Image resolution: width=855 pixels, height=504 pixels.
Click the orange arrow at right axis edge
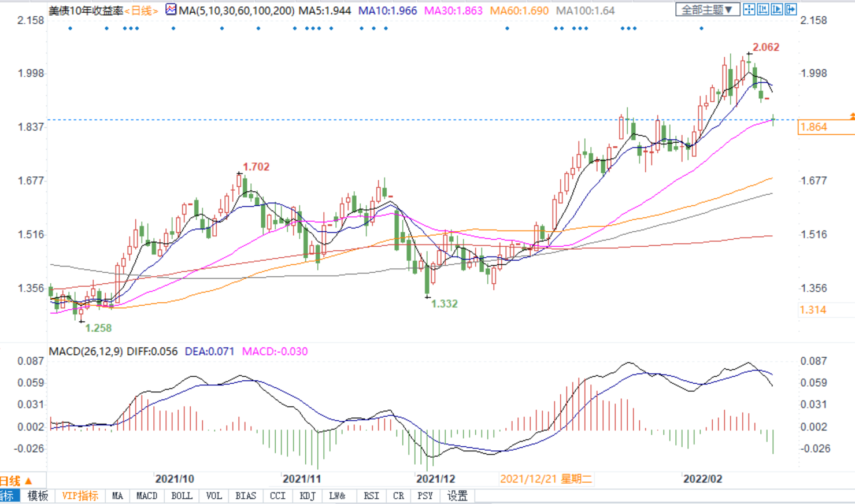click(x=852, y=117)
